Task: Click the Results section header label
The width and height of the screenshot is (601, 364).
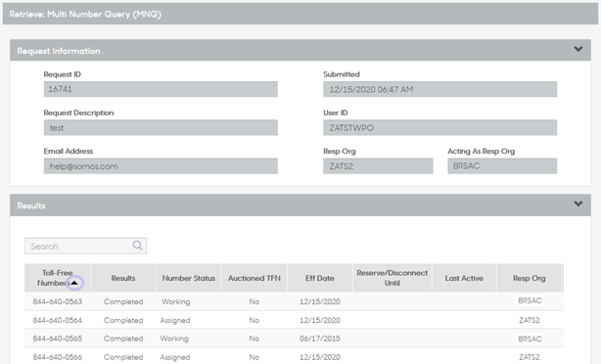Action: pos(31,205)
